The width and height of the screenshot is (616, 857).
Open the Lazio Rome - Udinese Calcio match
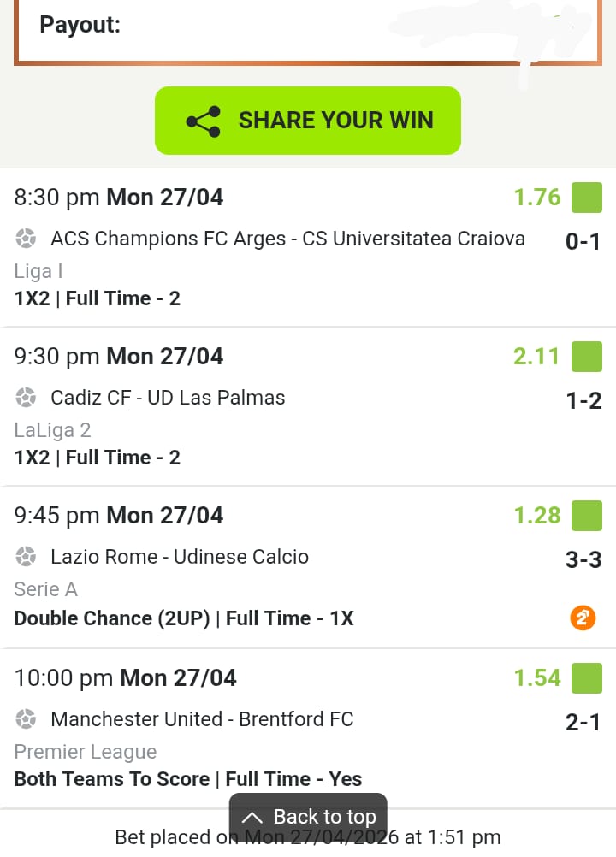pyautogui.click(x=180, y=557)
